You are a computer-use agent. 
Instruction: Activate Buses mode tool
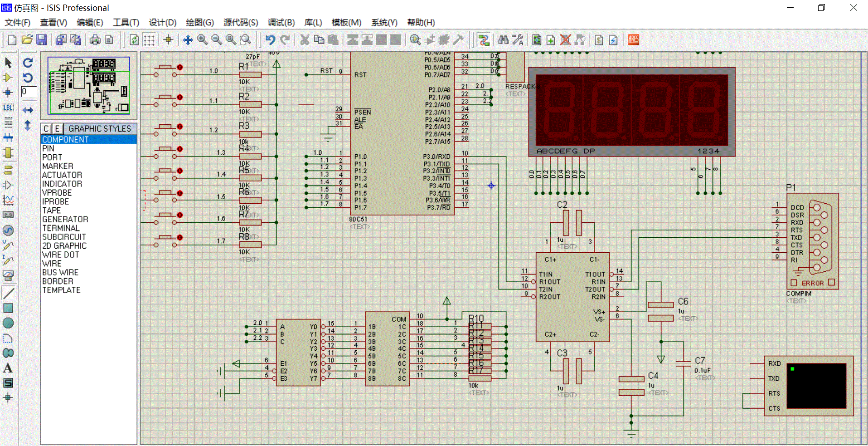[8, 137]
